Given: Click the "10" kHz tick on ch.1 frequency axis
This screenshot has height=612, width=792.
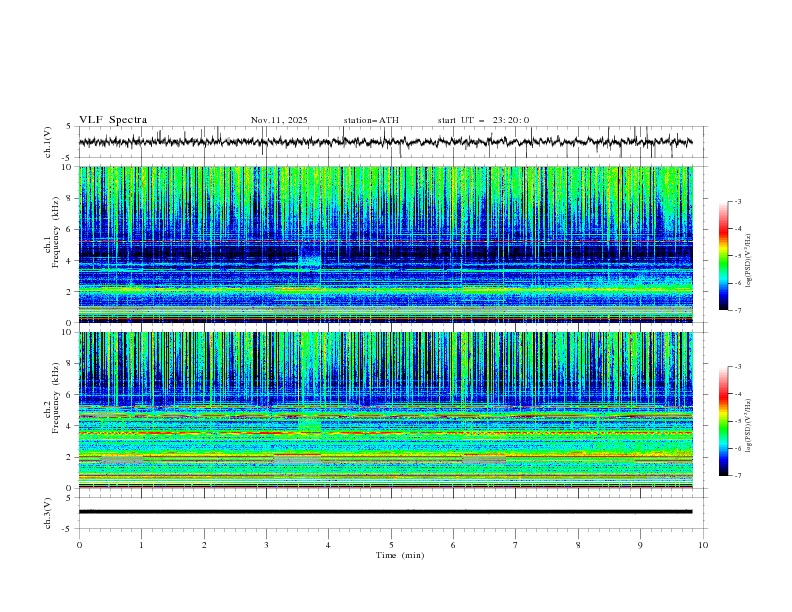Looking at the screenshot, I should point(67,167).
